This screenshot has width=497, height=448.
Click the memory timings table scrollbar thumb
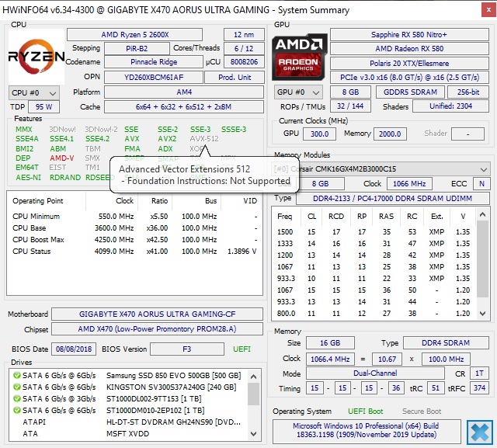(482, 259)
